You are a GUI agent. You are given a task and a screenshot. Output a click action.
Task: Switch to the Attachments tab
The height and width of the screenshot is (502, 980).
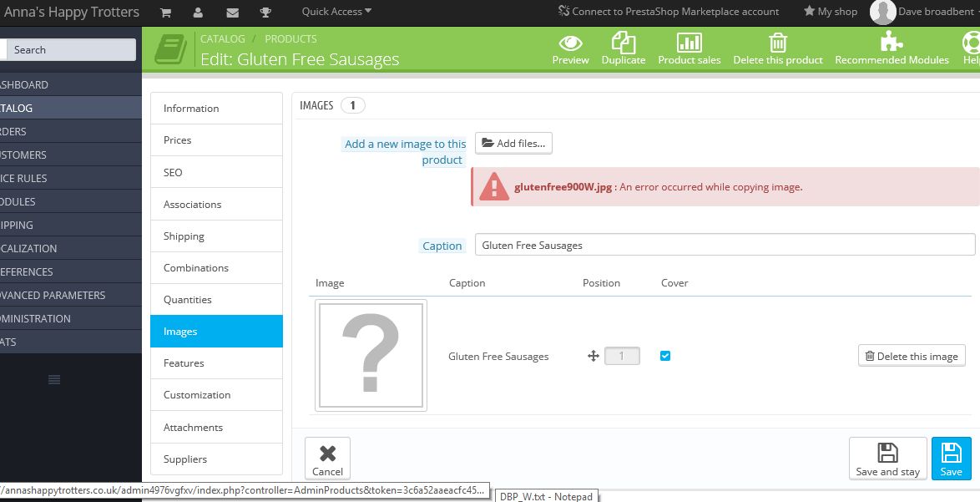[216, 427]
